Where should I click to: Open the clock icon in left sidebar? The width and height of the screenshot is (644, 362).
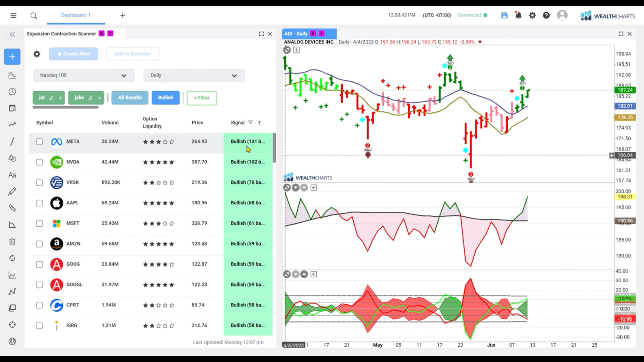(12, 92)
